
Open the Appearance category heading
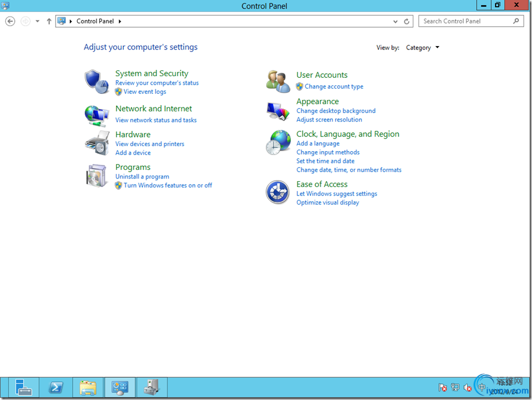(317, 102)
